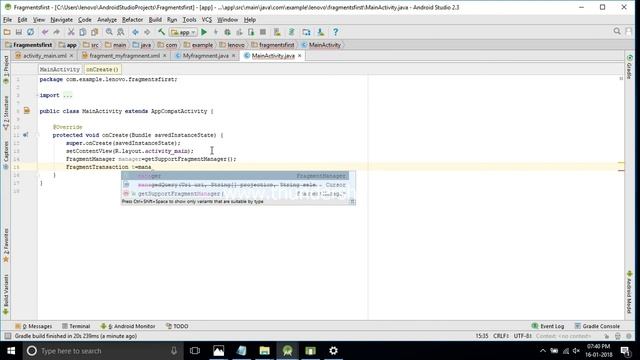Open the Run menu

pyautogui.click(x=172, y=20)
